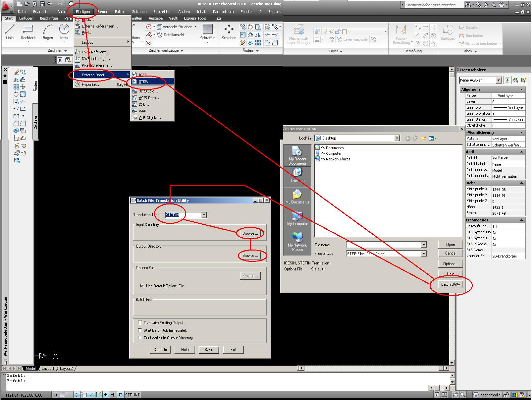Enable Overwrite Existing Output
This screenshot has height=400, width=532.
(x=140, y=322)
